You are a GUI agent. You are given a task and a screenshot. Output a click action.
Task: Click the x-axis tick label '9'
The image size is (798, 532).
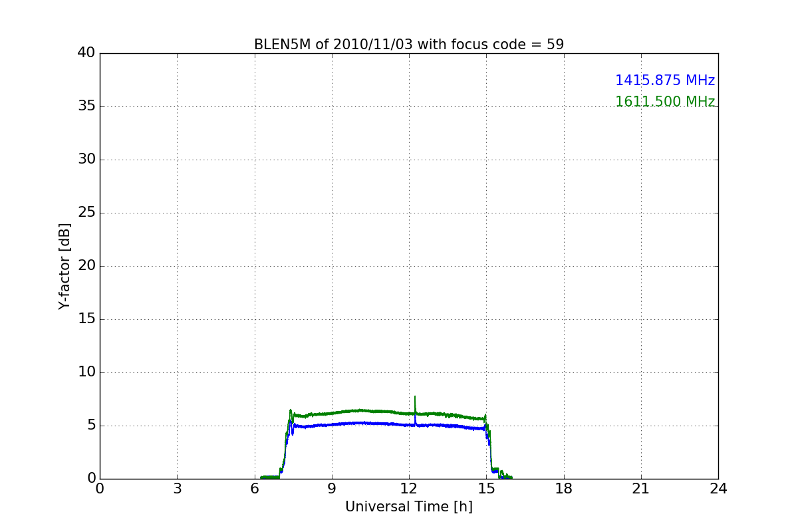[x=332, y=489]
